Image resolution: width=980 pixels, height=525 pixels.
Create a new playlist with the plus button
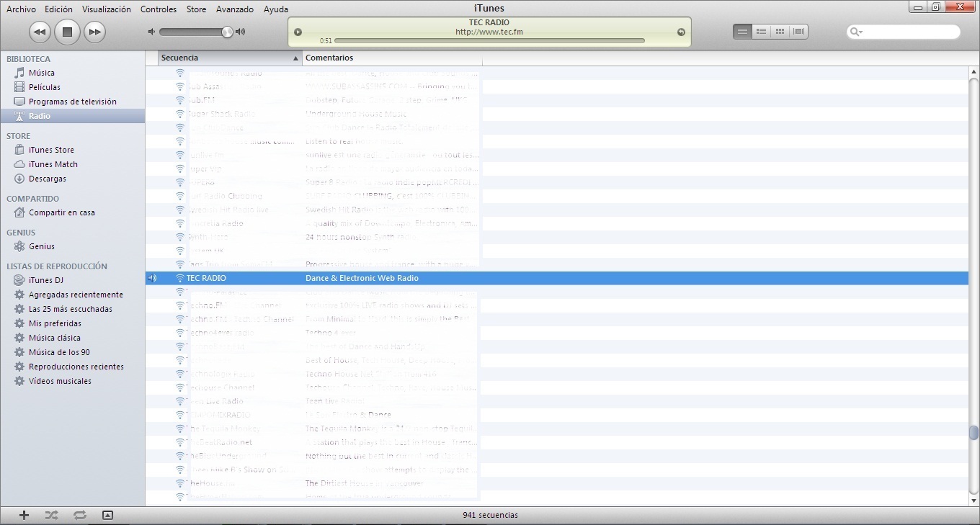[22, 515]
